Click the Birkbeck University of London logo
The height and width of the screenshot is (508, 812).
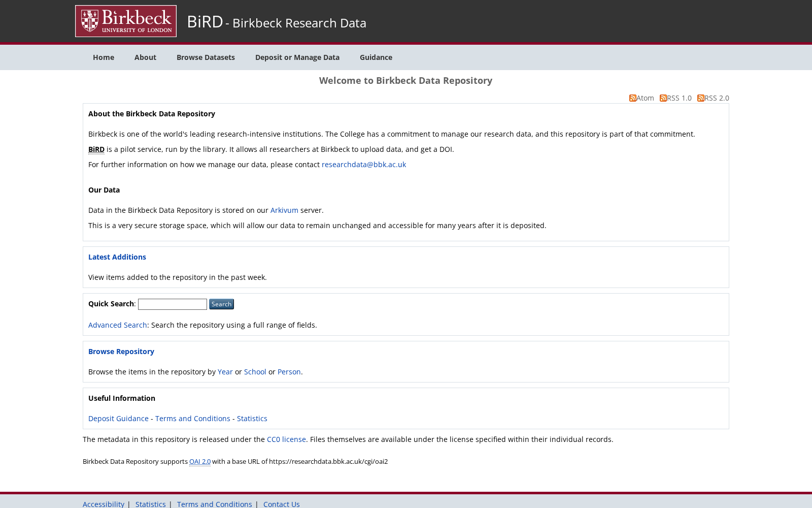pyautogui.click(x=126, y=21)
